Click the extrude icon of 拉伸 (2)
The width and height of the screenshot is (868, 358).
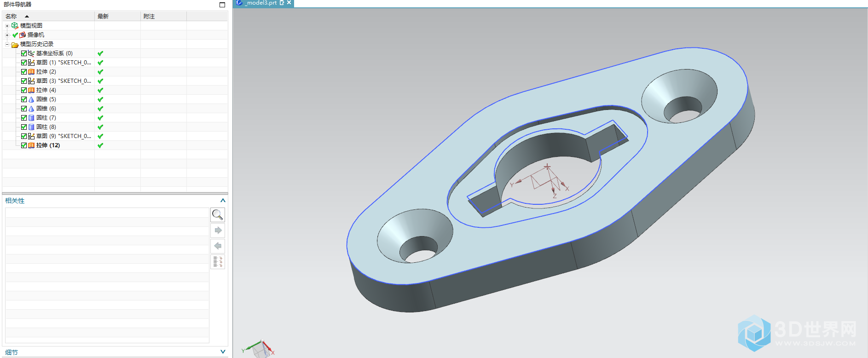point(31,72)
